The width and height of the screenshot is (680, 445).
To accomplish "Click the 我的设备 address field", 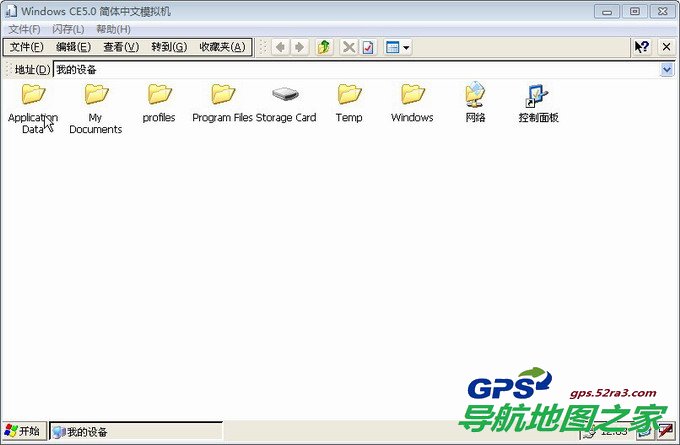I will click(x=356, y=69).
